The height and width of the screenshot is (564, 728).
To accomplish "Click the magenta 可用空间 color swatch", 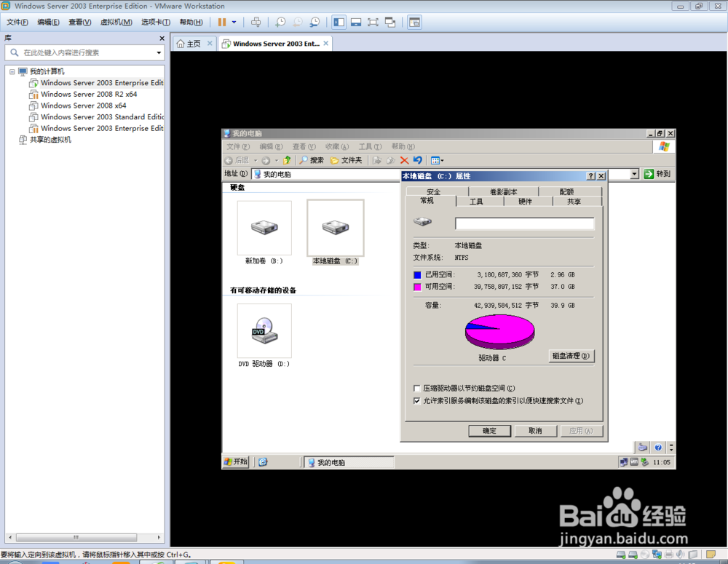I will click(417, 287).
